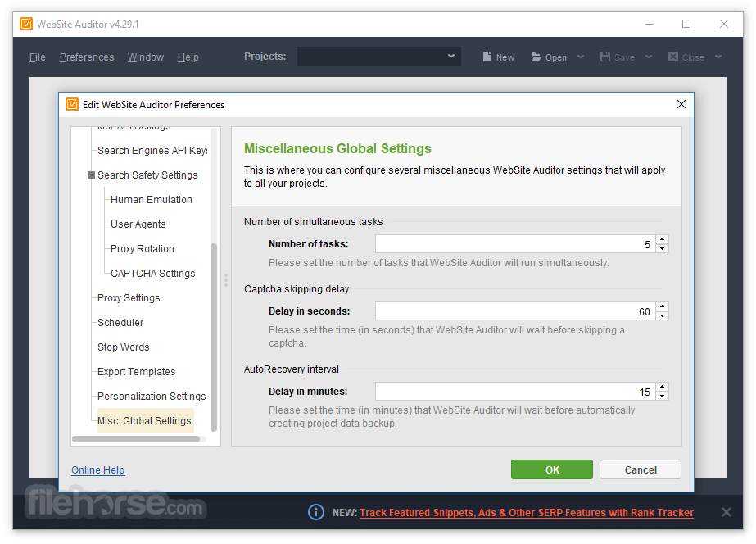Image resolution: width=756 pixels, height=544 pixels.
Task: Click the Close project toolbar button
Action: [x=686, y=57]
